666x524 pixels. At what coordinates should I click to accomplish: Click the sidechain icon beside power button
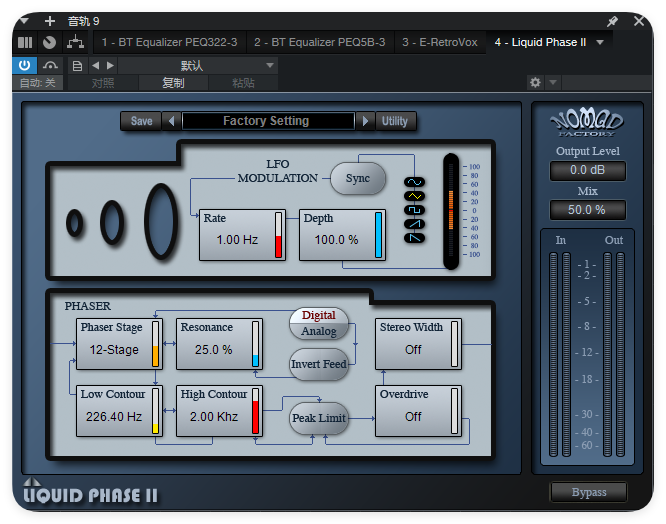coord(51,65)
